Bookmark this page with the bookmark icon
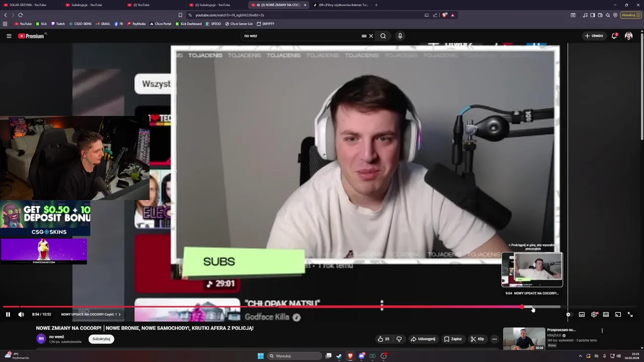This screenshot has height=362, width=644. click(x=180, y=15)
